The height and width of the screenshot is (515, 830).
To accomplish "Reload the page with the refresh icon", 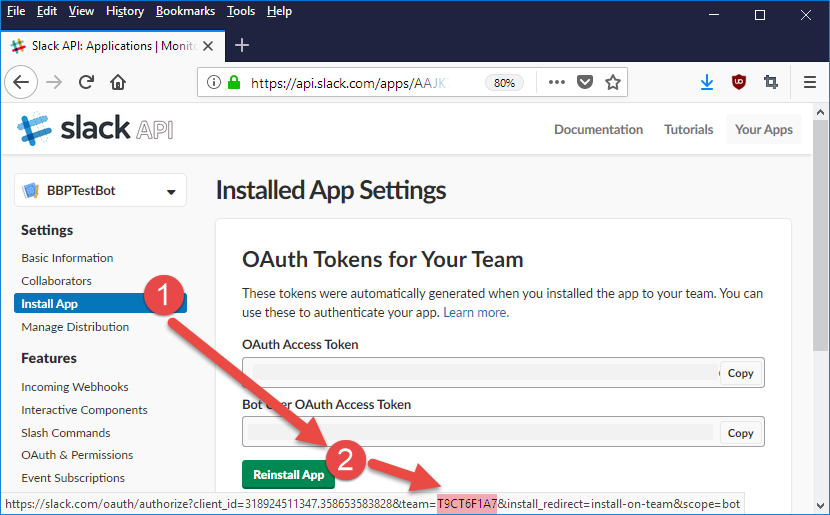I will tap(86, 82).
